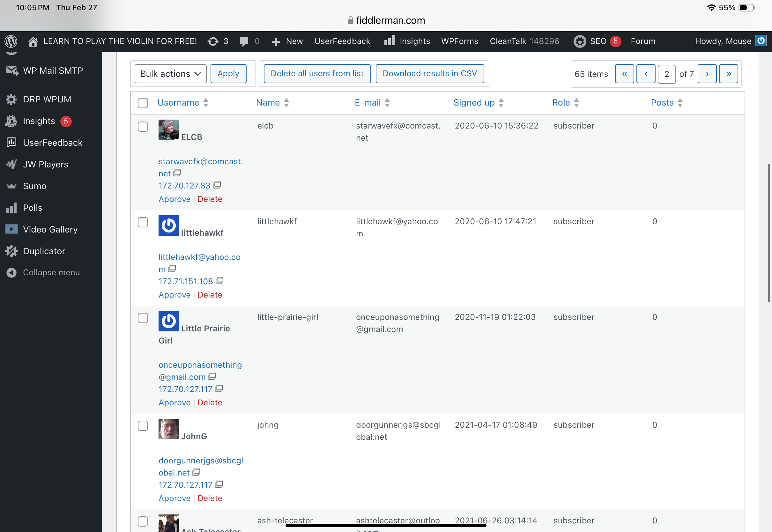Viewport: 772px width, 532px height.
Task: Sort by Username column
Action: click(x=183, y=103)
